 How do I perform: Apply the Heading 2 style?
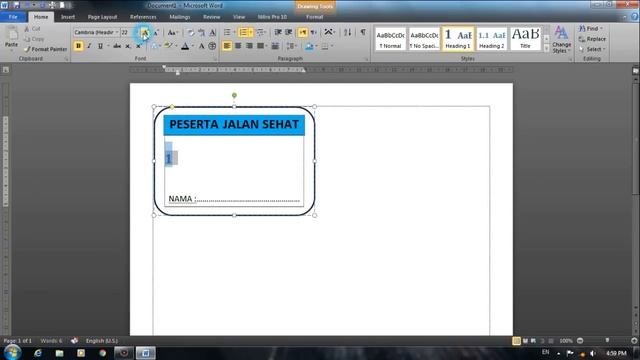click(491, 40)
